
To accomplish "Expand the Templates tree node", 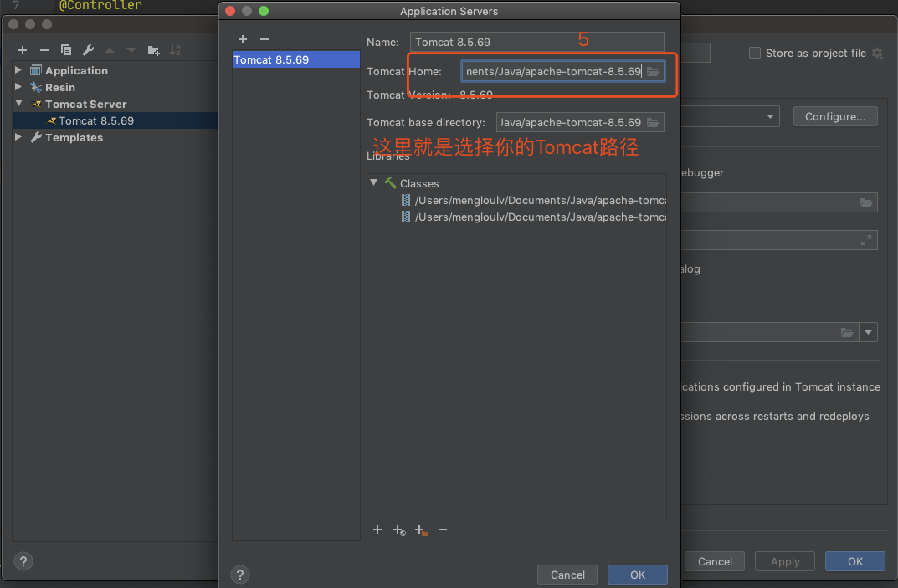I will pos(18,137).
